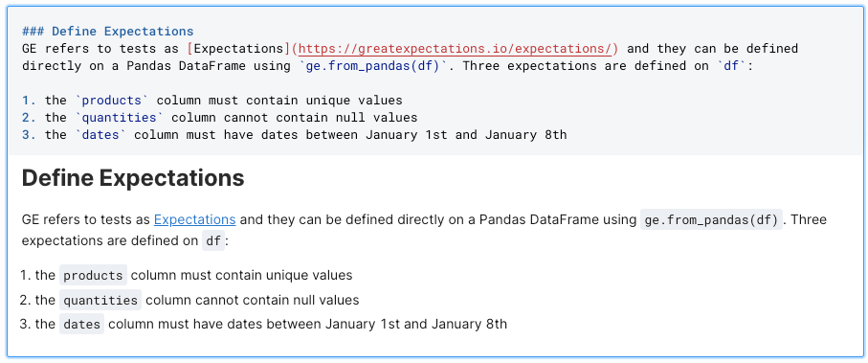Click the rendered dates code chip
This screenshot has width=868, height=363.
pyautogui.click(x=82, y=324)
